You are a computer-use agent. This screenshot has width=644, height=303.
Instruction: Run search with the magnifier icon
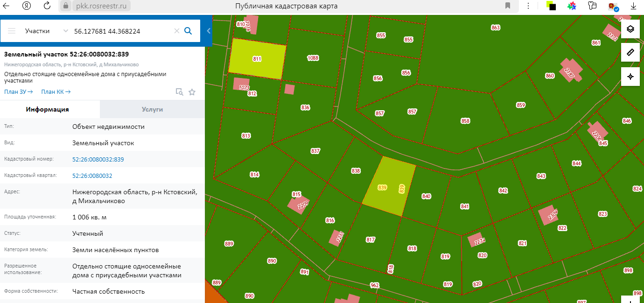(x=189, y=31)
